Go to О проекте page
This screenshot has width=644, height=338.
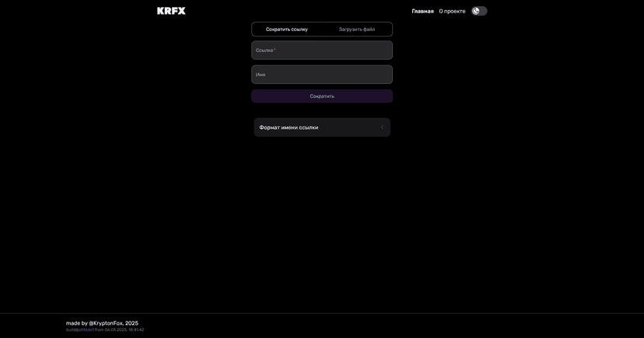pos(452,11)
